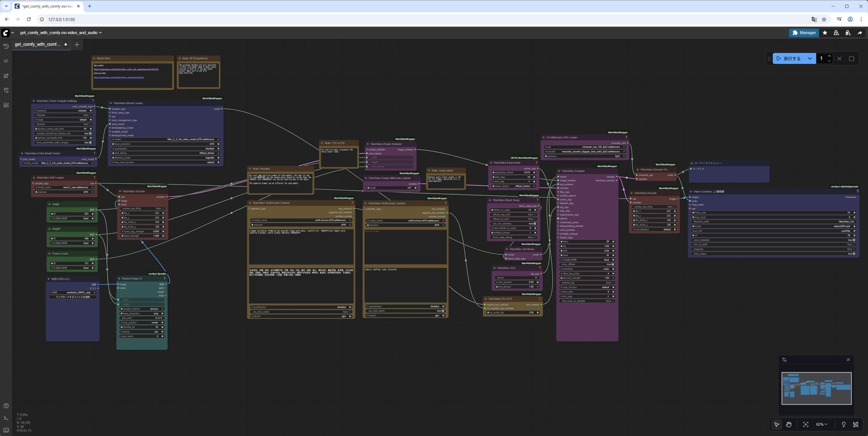868x436 pixels.
Task: Open the queue history sidebar icon
Action: point(6,46)
